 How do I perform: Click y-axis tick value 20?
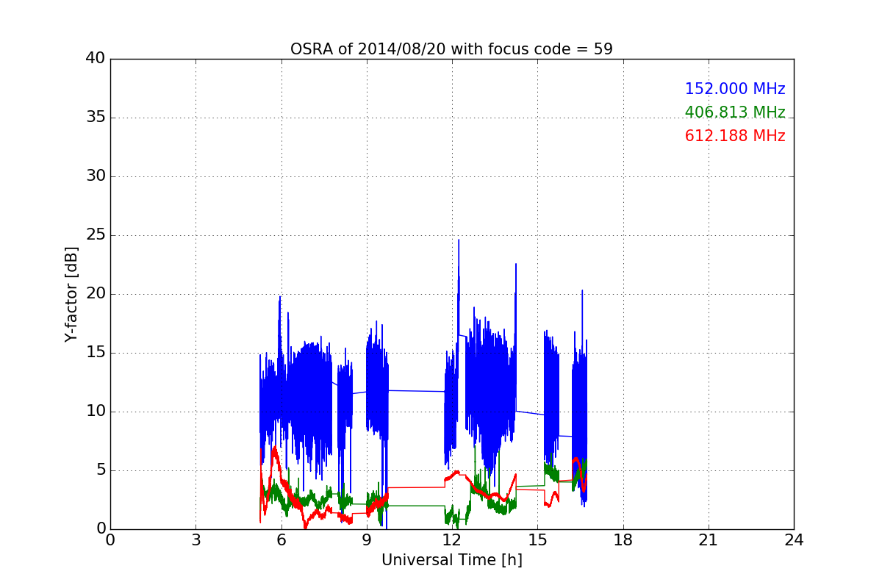click(x=96, y=294)
